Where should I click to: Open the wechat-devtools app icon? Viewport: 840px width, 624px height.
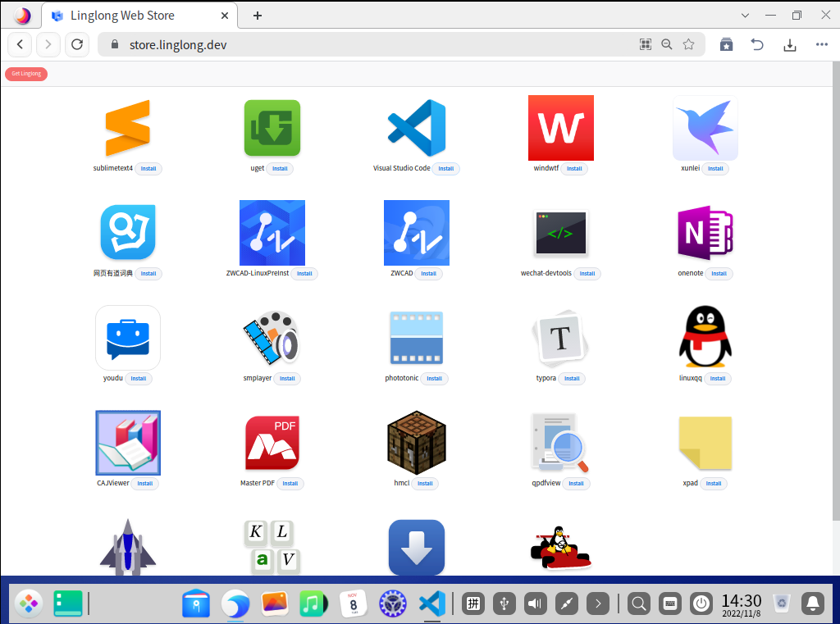point(561,232)
